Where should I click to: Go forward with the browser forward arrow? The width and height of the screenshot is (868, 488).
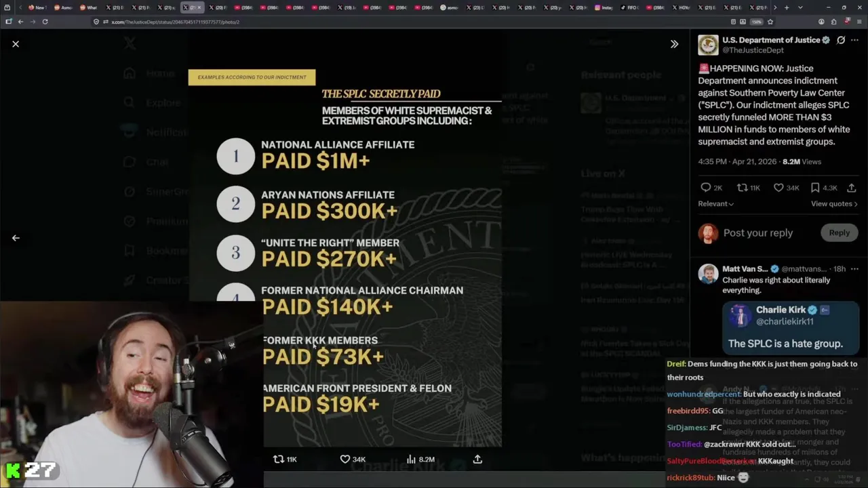coord(32,22)
